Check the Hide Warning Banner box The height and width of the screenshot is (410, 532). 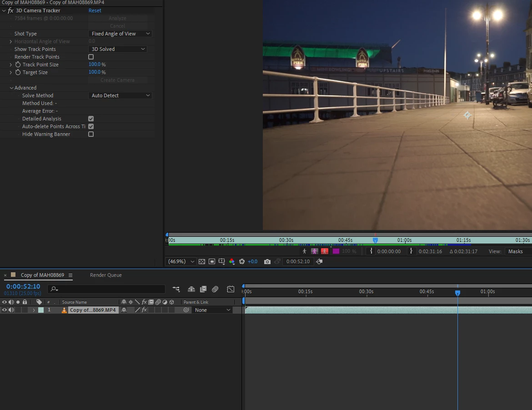[x=91, y=134]
